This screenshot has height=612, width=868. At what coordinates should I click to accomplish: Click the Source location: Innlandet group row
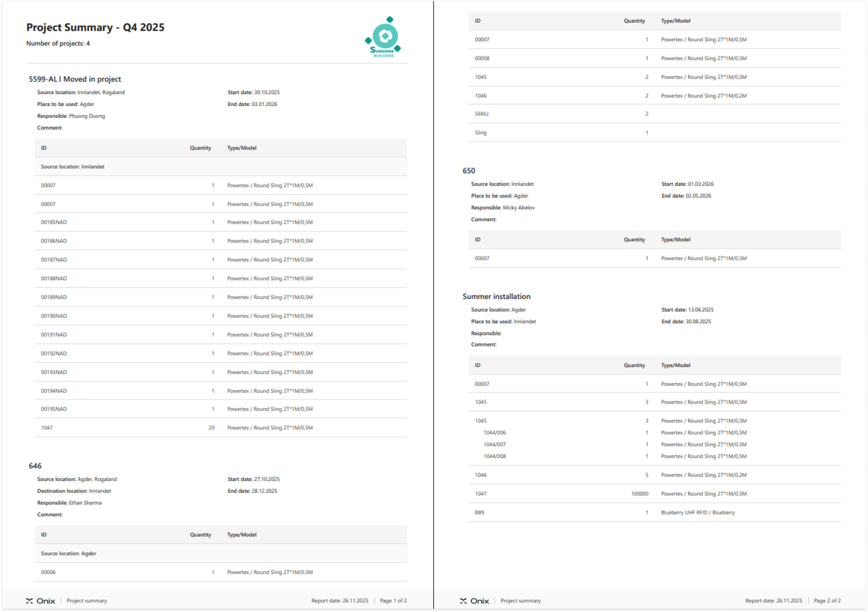point(73,167)
